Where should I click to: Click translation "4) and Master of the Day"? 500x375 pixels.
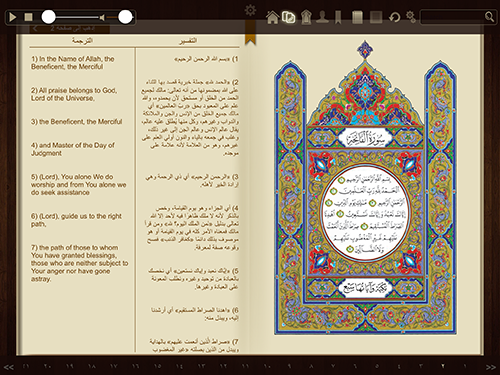coord(73,149)
